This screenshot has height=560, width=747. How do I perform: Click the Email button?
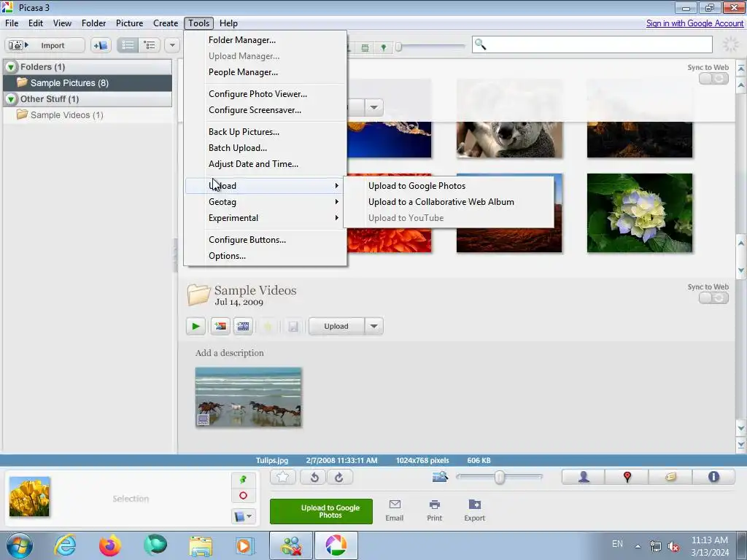point(395,510)
